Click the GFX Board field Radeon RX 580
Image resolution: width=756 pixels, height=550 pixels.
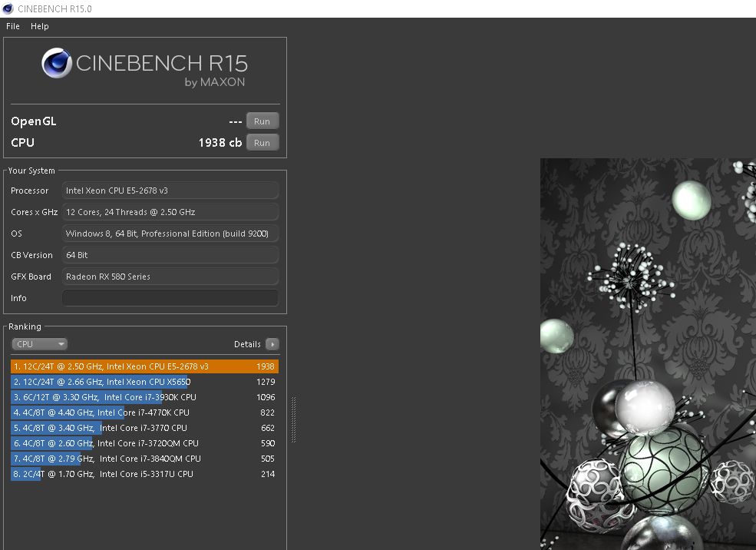pyautogui.click(x=170, y=277)
